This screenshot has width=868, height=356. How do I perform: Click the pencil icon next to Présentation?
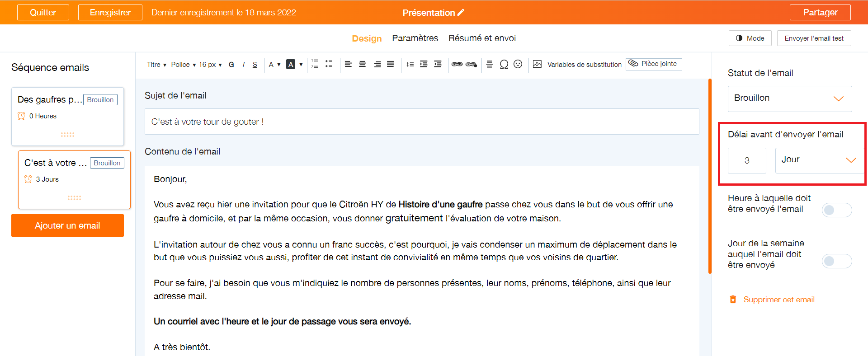[x=461, y=13]
